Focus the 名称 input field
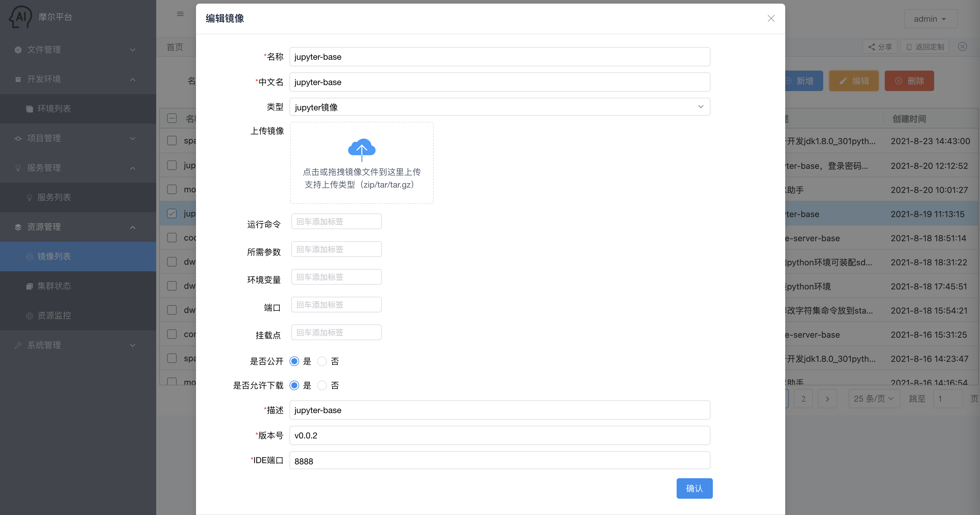The height and width of the screenshot is (515, 980). pyautogui.click(x=500, y=57)
